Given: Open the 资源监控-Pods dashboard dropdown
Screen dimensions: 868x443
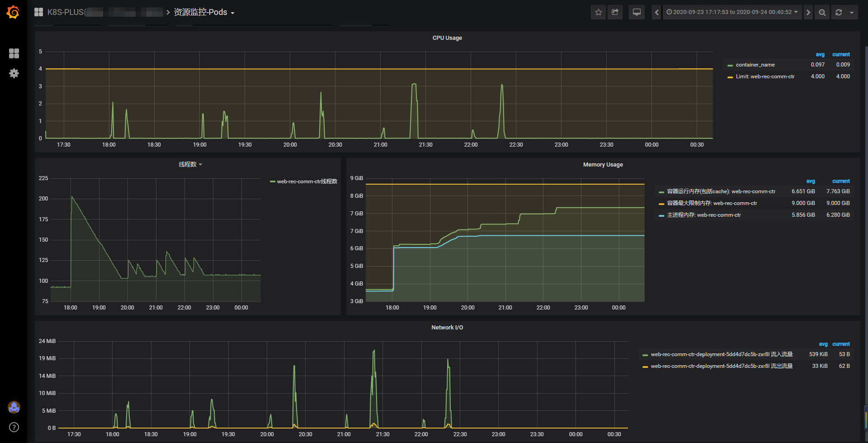Looking at the screenshot, I should pos(204,12).
